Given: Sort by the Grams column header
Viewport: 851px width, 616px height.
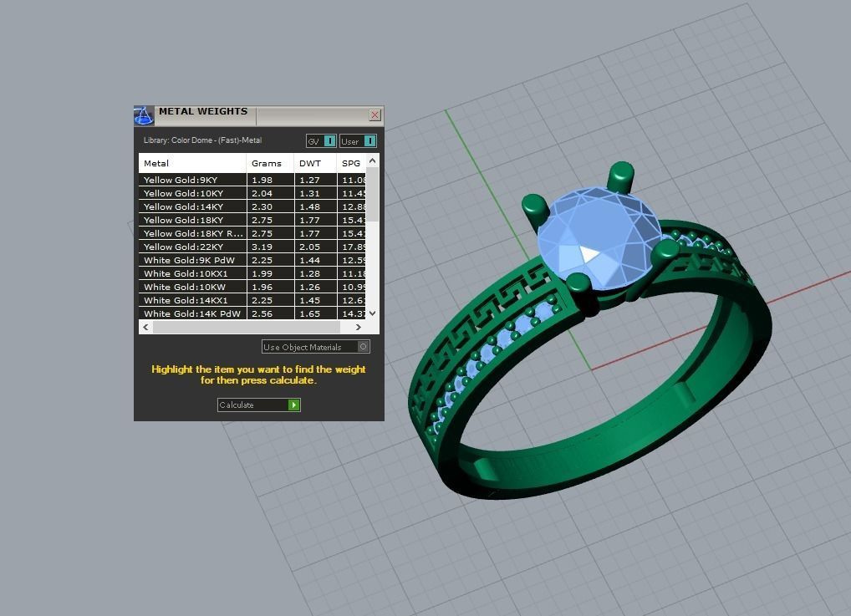Looking at the screenshot, I should [270, 163].
